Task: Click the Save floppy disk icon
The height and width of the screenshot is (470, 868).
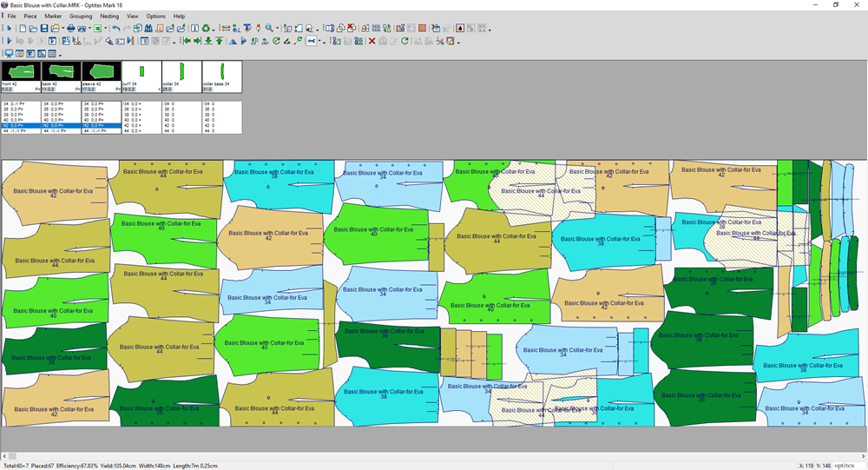Action: [x=44, y=28]
